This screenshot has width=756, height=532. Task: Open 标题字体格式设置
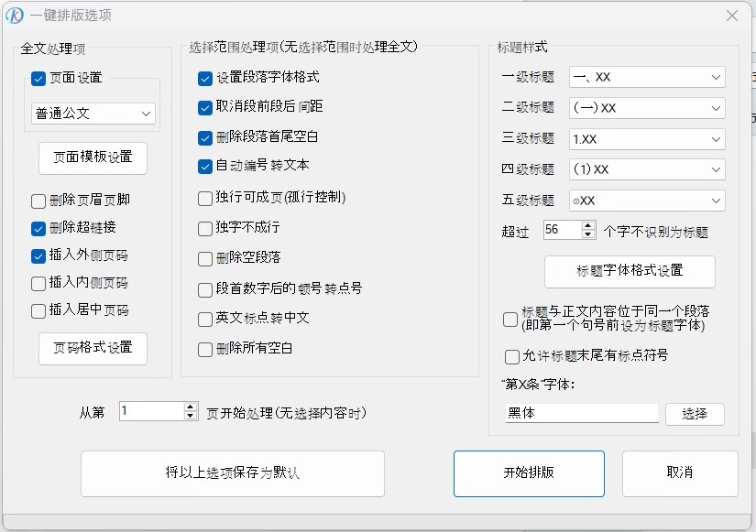630,271
